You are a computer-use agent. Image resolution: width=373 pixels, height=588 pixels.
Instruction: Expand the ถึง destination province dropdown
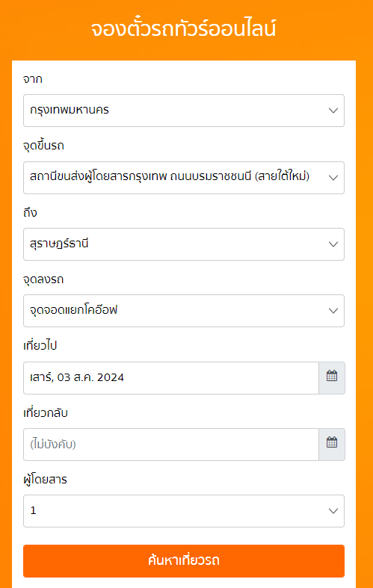point(183,244)
